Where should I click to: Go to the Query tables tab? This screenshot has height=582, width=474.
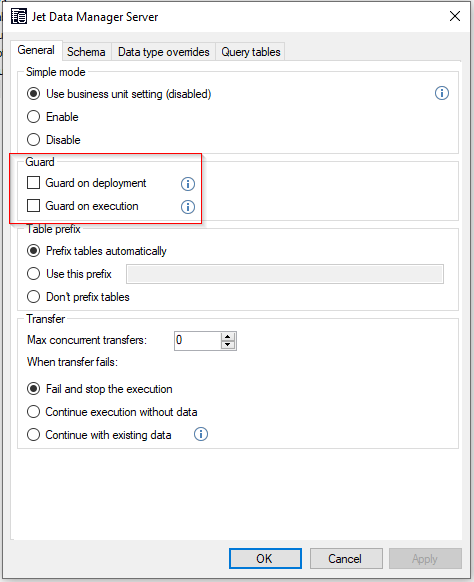pos(251,52)
